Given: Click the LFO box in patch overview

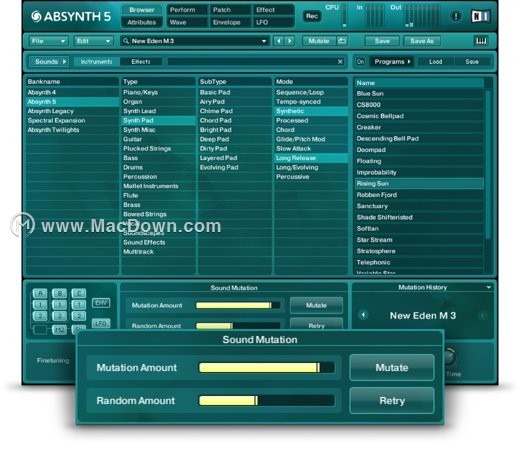Looking at the screenshot, I should [101, 323].
